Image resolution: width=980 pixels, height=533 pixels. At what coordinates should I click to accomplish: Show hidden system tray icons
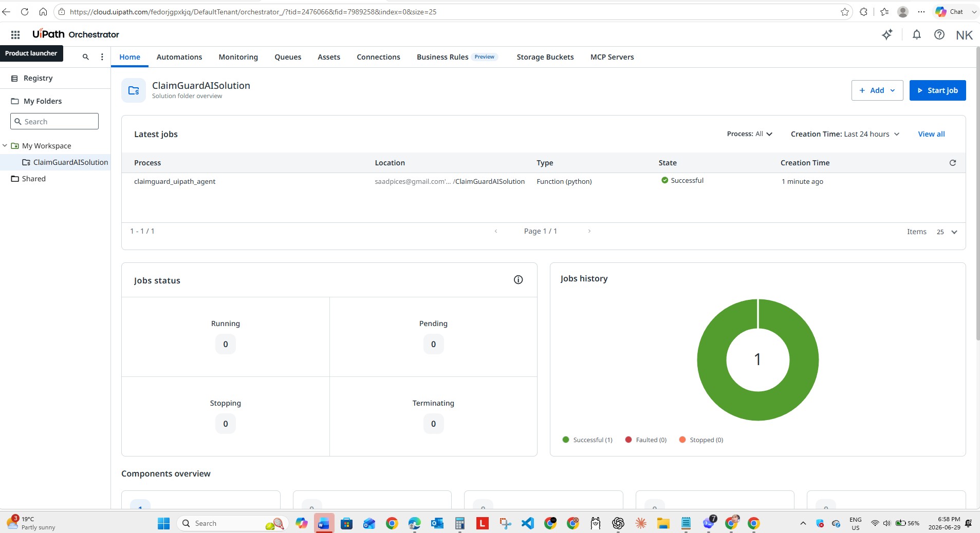(803, 523)
